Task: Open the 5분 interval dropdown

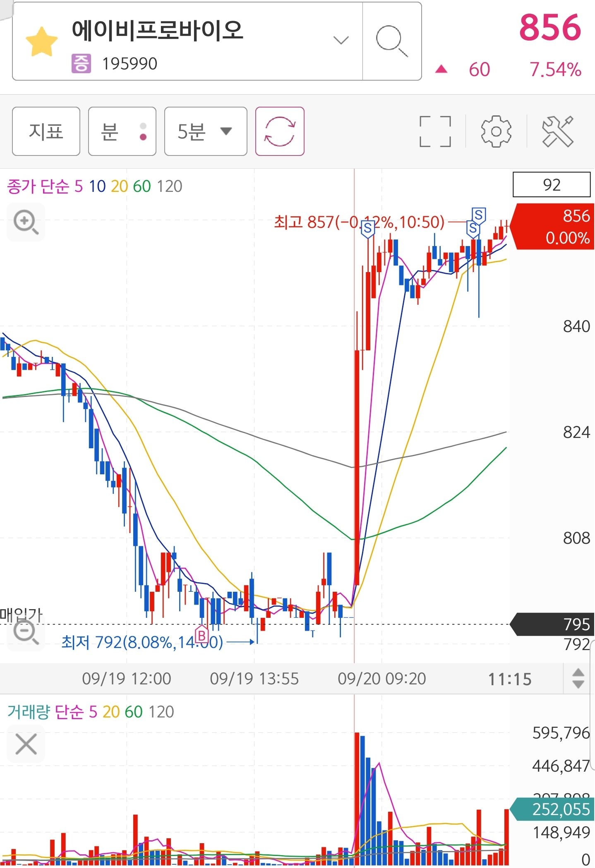Action: pos(206,131)
